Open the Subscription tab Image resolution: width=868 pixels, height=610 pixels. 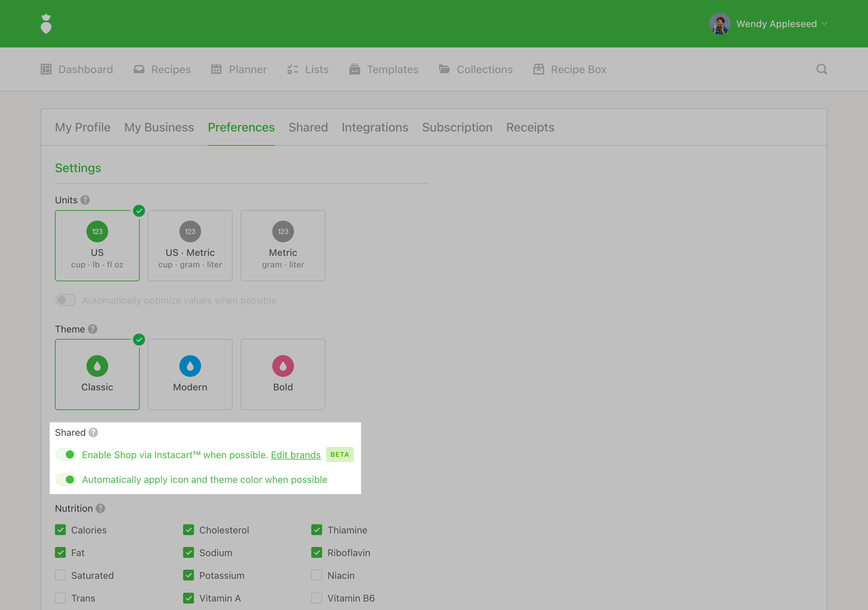coord(457,127)
